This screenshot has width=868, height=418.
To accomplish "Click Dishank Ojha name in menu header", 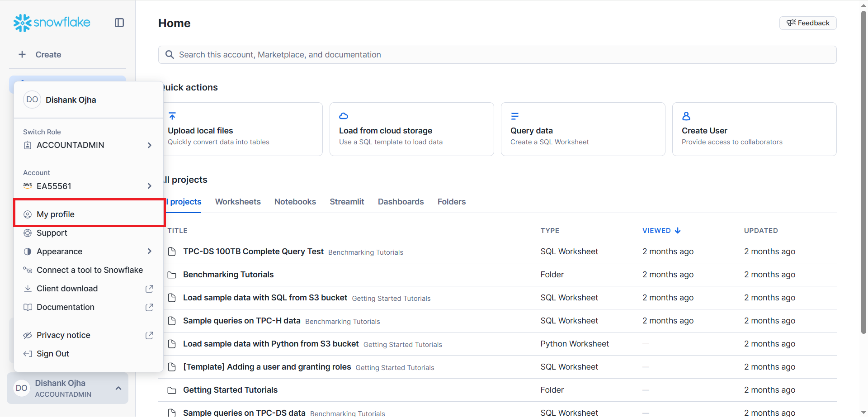I will coord(71,100).
